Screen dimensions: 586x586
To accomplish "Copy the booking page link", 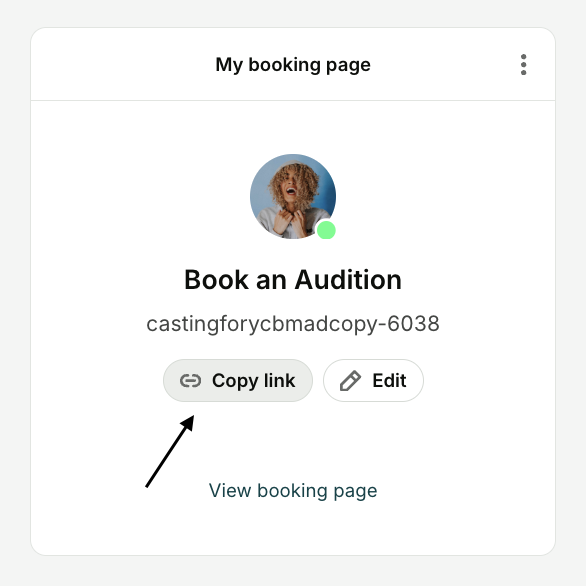I will coord(238,380).
